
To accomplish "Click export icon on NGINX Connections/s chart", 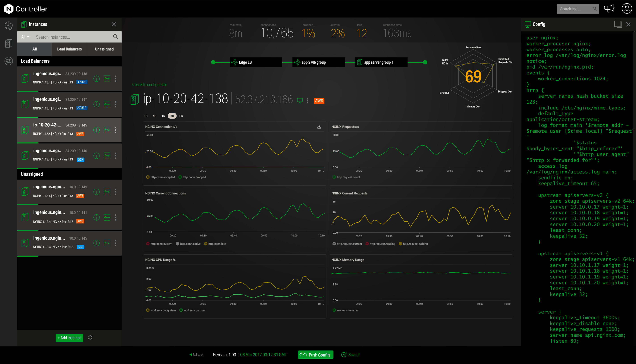I will 319,127.
